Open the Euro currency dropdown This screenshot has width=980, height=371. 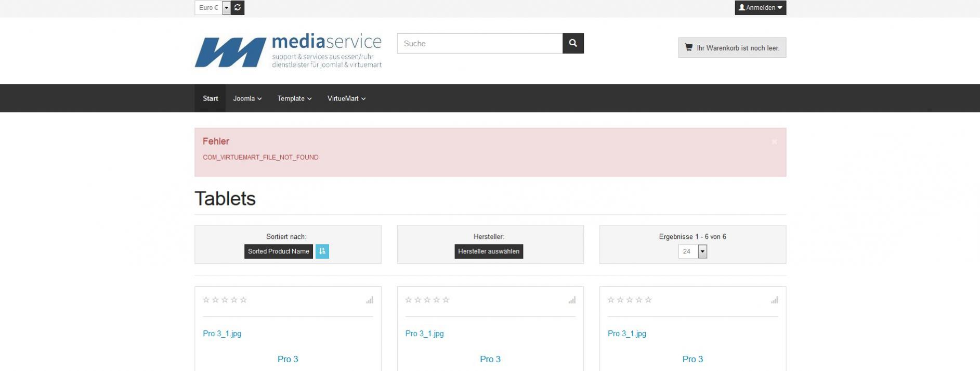click(213, 7)
